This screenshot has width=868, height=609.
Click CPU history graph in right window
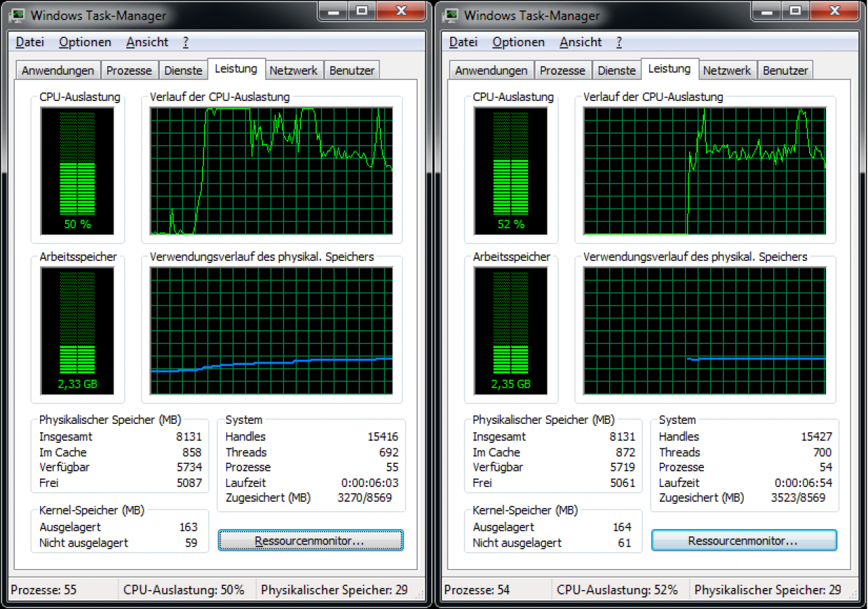pos(705,171)
